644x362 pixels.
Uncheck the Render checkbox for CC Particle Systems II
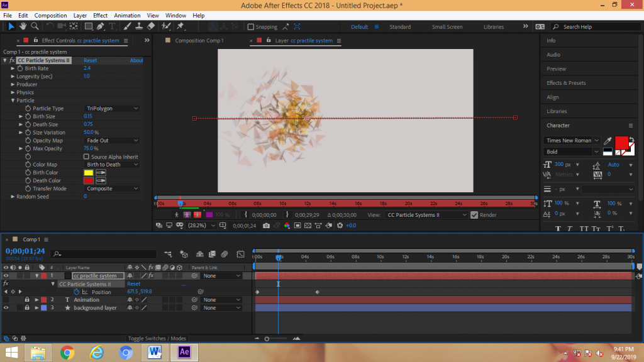(x=474, y=214)
